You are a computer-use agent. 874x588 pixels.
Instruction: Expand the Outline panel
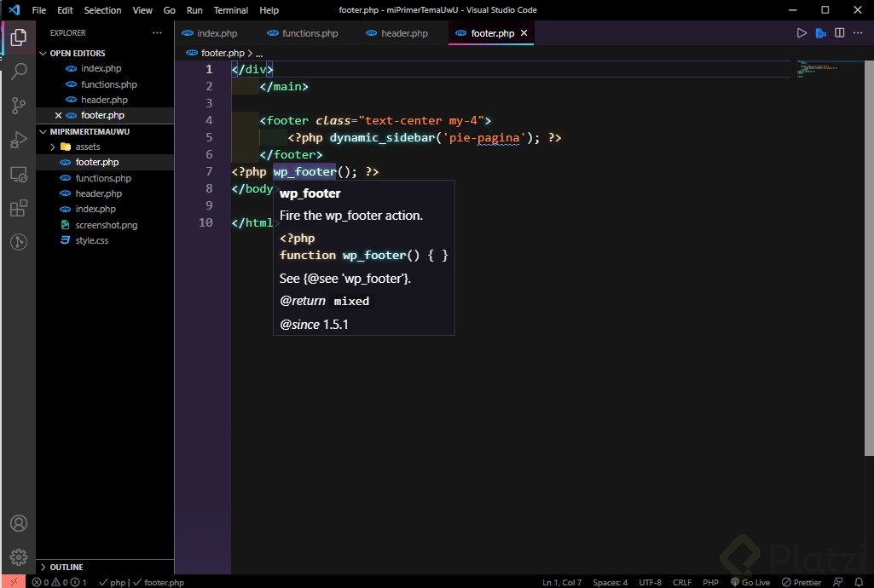(67, 567)
